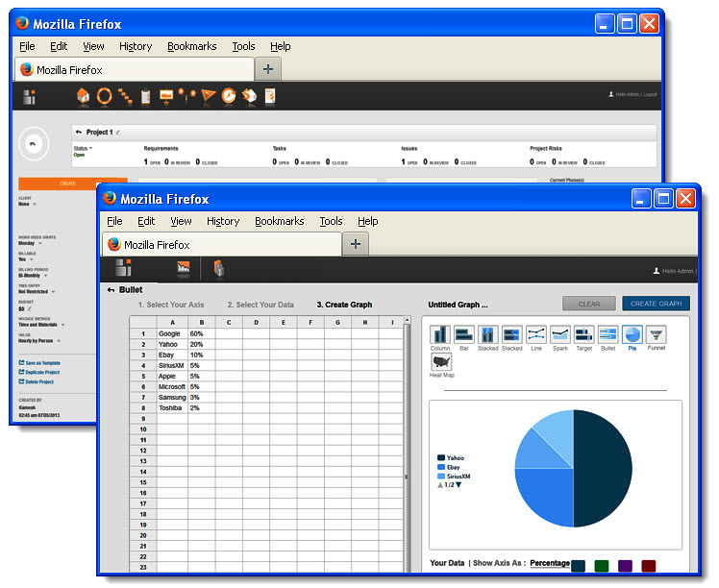
Task: Open the Help menu in back window
Action: click(x=280, y=46)
